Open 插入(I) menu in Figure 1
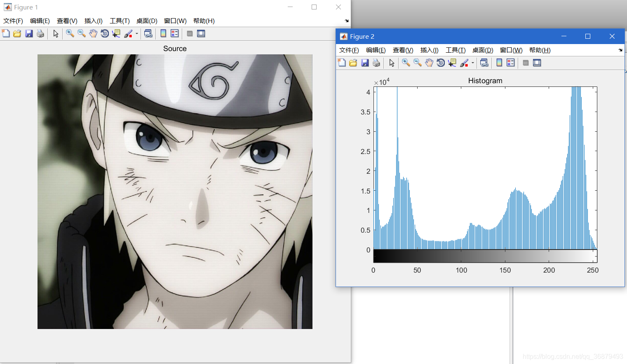Image resolution: width=627 pixels, height=364 pixels. (94, 21)
